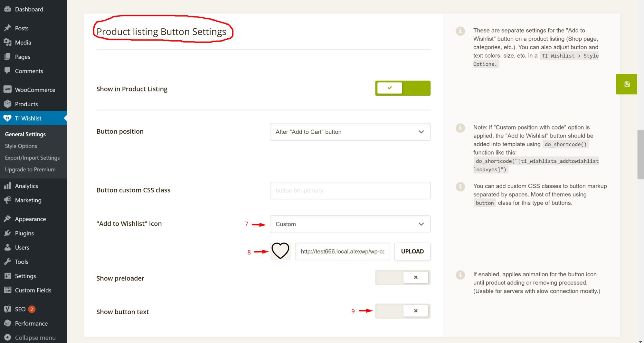
Task: Click the Settings menu label
Action: pos(25,276)
